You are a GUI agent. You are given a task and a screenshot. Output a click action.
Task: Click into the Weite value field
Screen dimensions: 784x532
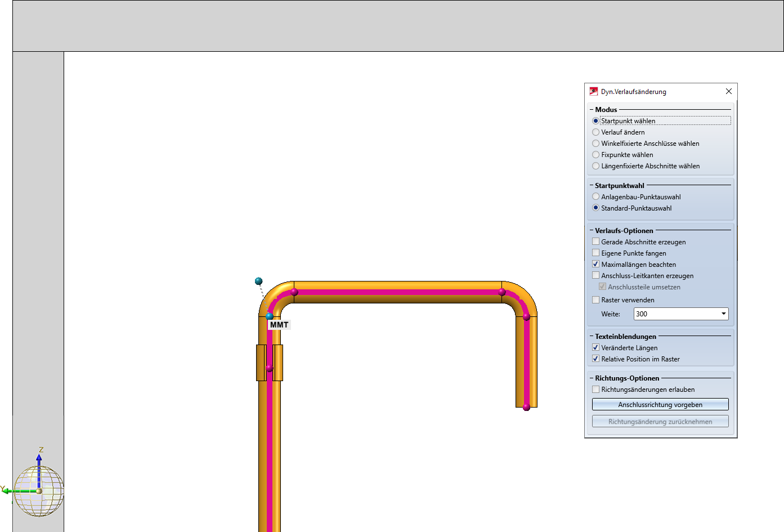pos(675,314)
